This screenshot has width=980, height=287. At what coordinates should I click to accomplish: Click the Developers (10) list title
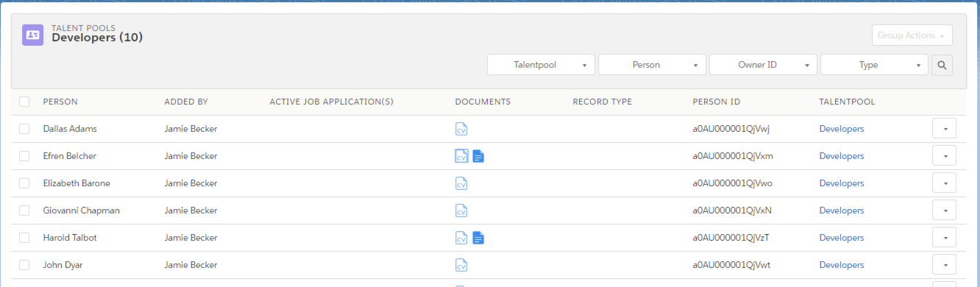coord(97,38)
